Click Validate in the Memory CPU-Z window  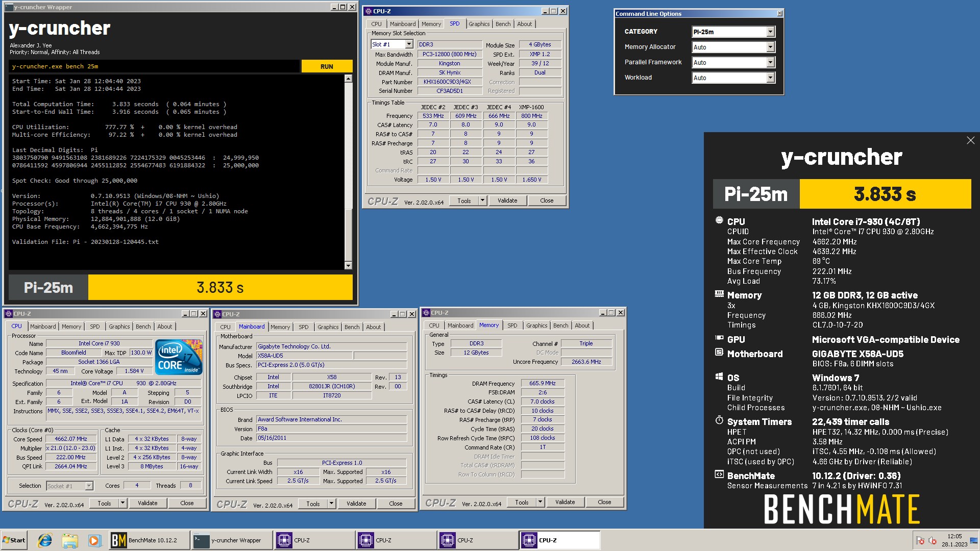coord(565,502)
